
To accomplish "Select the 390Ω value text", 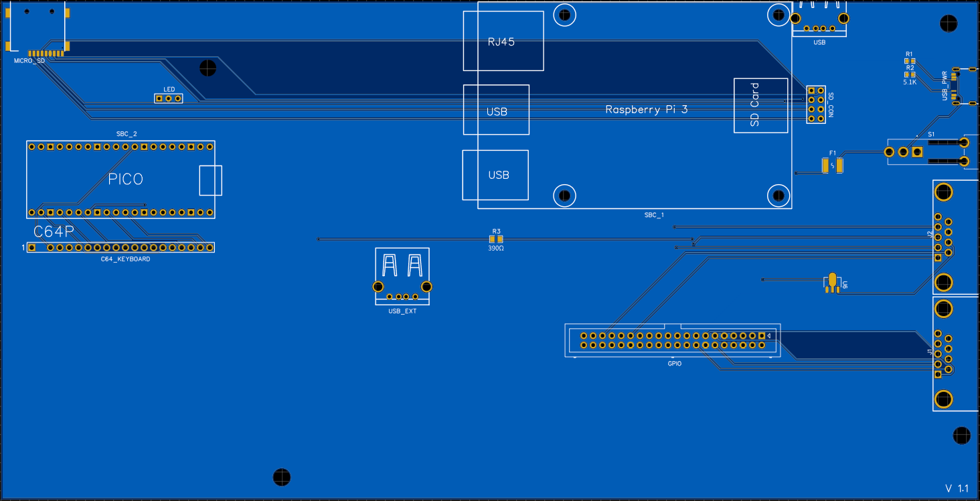I will pyautogui.click(x=495, y=248).
